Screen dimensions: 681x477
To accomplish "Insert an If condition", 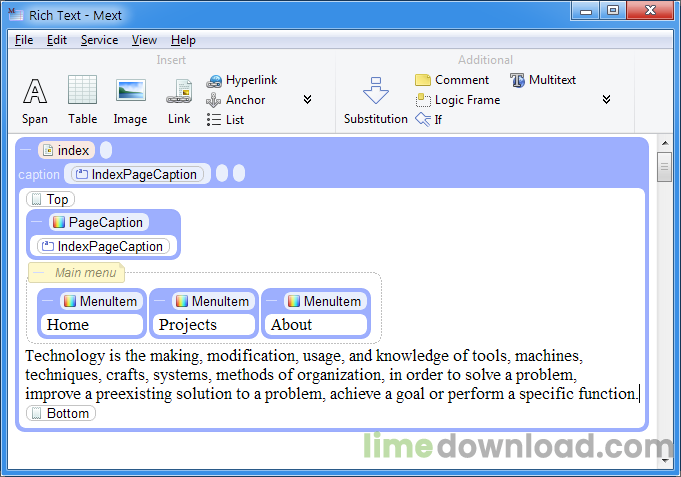I will click(429, 120).
